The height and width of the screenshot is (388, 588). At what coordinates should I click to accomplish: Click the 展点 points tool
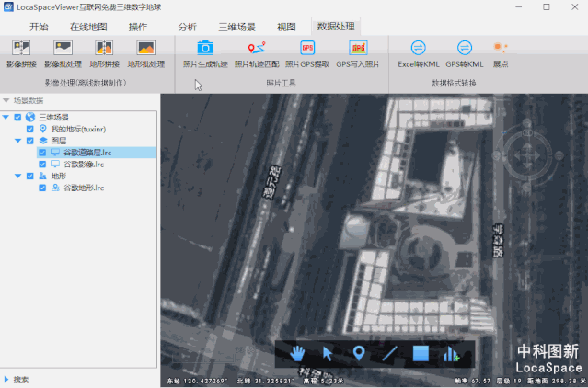(501, 54)
